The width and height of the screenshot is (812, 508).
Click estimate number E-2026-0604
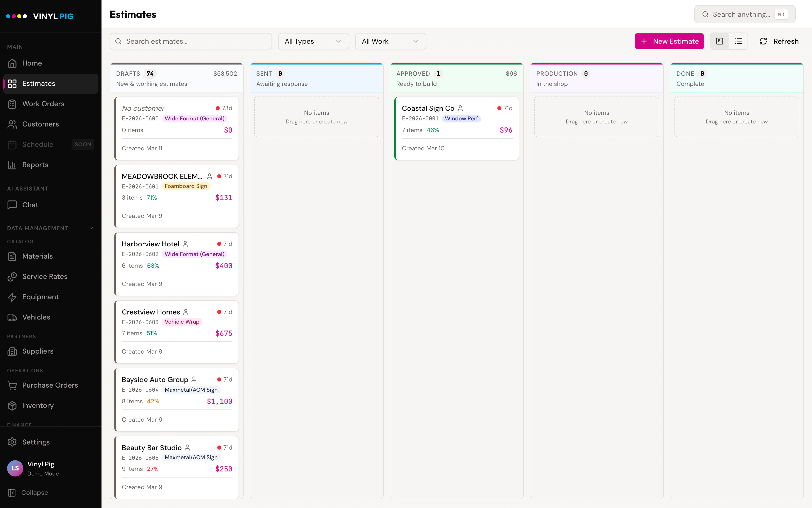pos(140,390)
